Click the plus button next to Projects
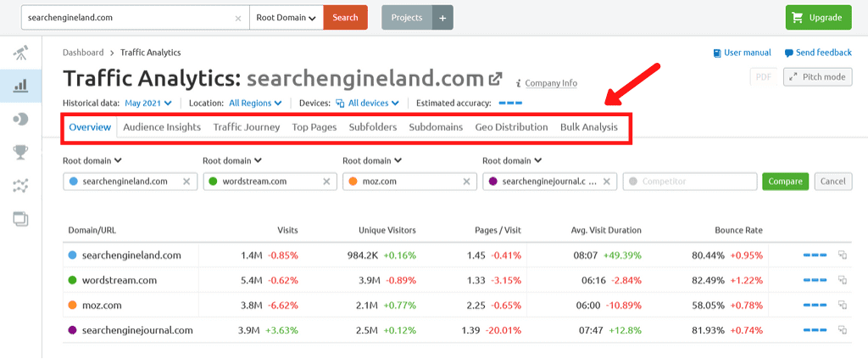This screenshot has width=868, height=359. pos(442,18)
